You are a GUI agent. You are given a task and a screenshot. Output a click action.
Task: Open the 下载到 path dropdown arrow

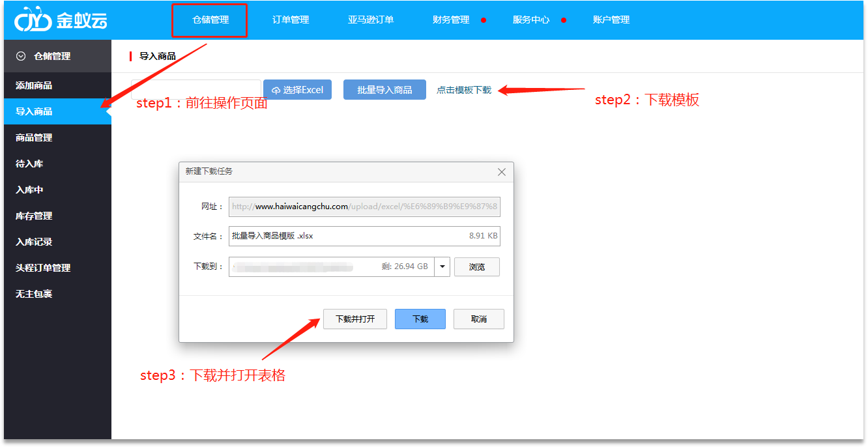442,267
